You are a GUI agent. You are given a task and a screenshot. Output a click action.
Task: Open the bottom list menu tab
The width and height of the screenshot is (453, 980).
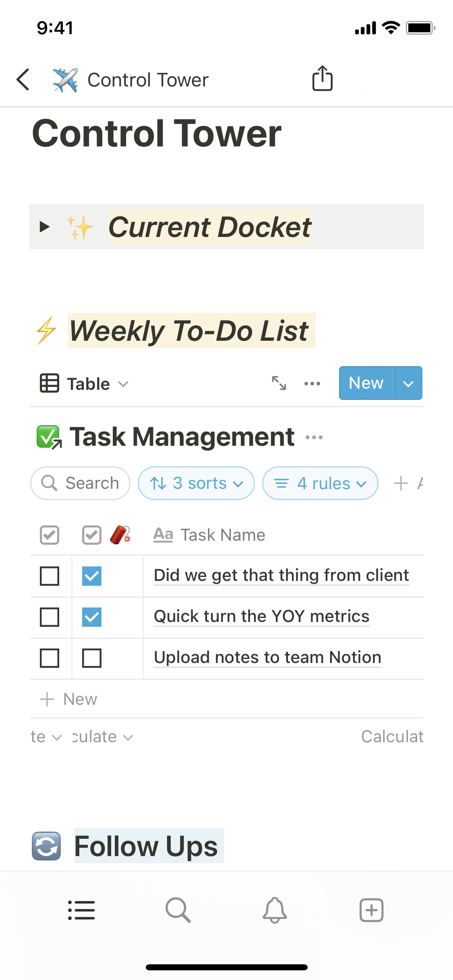(x=81, y=910)
